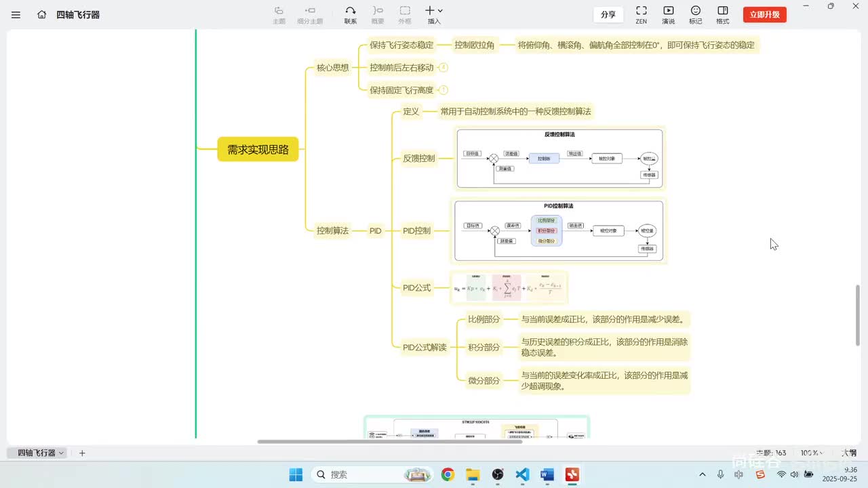Image resolution: width=868 pixels, height=488 pixels.
Task: Start 演说 presentation mode
Action: pyautogui.click(x=669, y=15)
